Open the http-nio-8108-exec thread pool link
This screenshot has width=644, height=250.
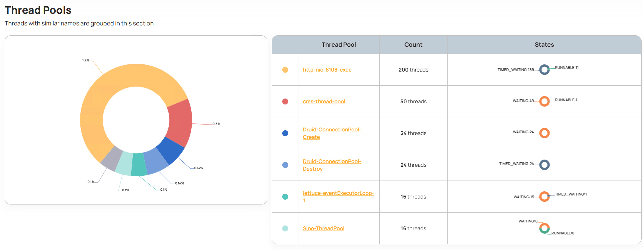327,70
